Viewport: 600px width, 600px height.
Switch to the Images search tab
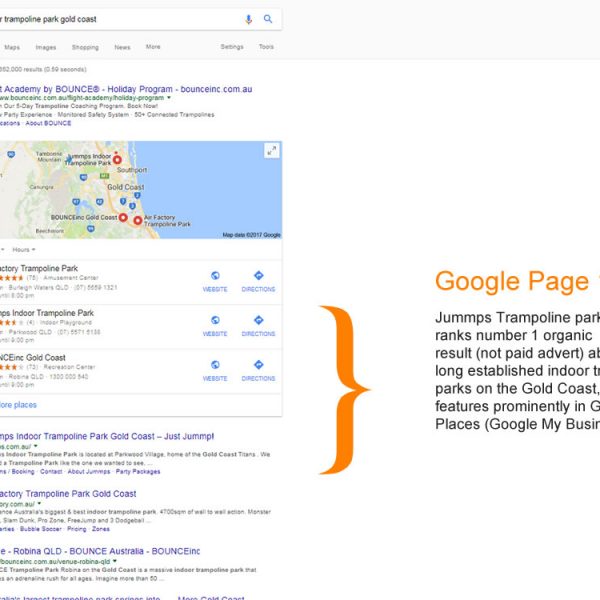click(46, 47)
